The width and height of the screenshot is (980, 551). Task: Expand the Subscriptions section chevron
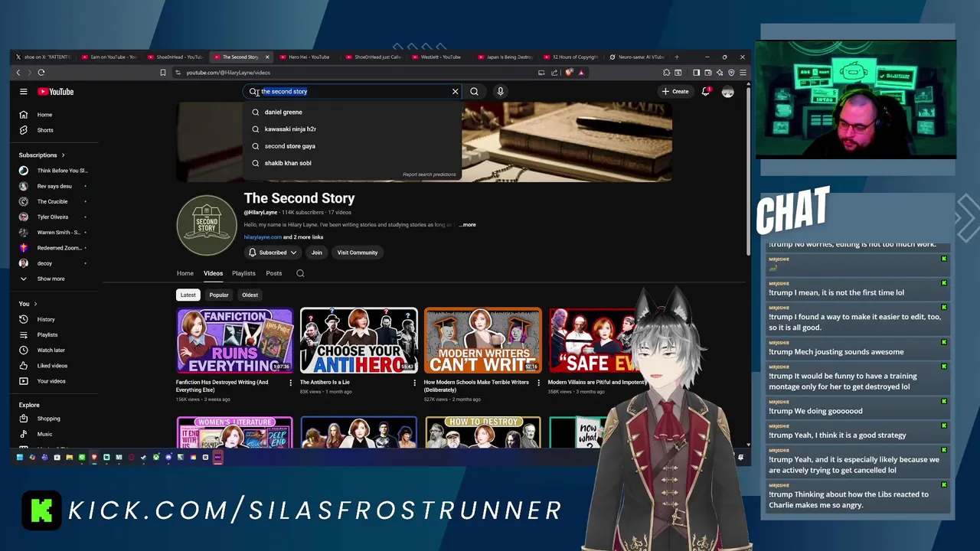tap(63, 155)
